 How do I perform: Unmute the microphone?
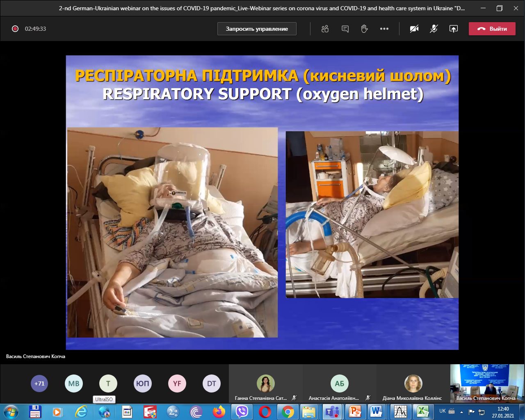(x=434, y=29)
